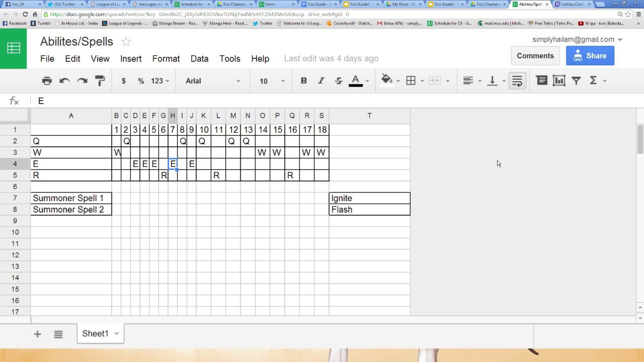644x362 pixels.
Task: Toggle bold formatting
Action: tap(303, 81)
